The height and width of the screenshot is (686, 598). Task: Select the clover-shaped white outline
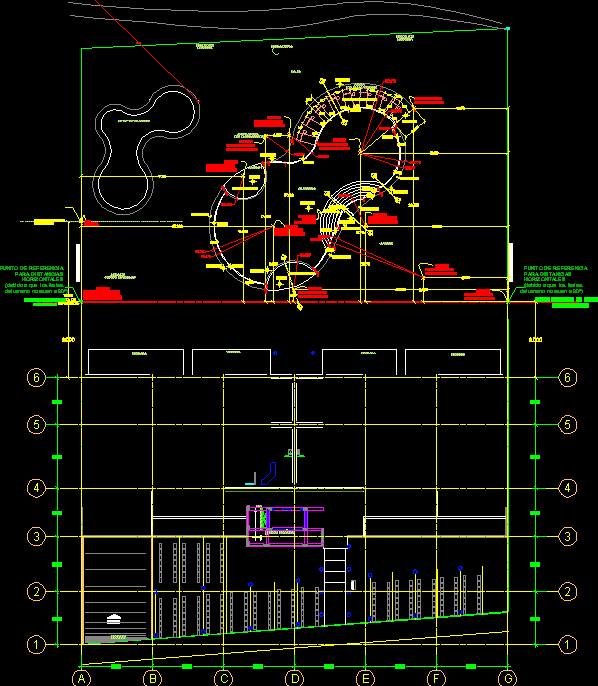(146, 150)
